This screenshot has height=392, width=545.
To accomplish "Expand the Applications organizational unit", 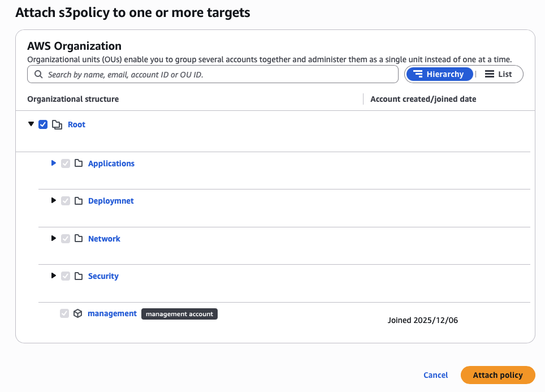I will coord(54,163).
